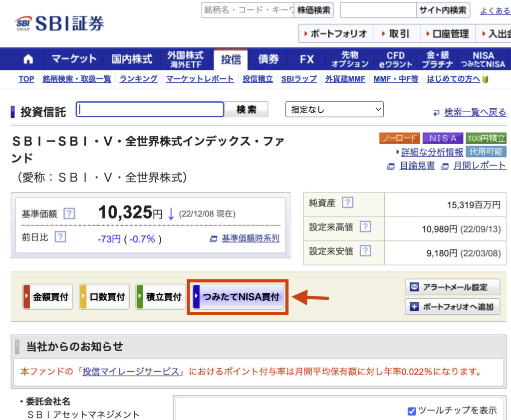The image size is (511, 420).
Task: Focus the 投資信託 search input field
Action: (150, 109)
